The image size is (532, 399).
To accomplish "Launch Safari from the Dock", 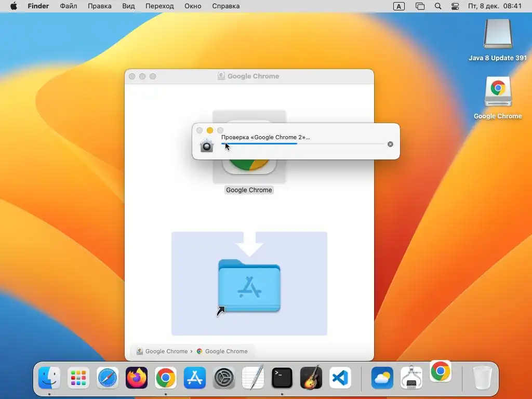I will (x=108, y=378).
